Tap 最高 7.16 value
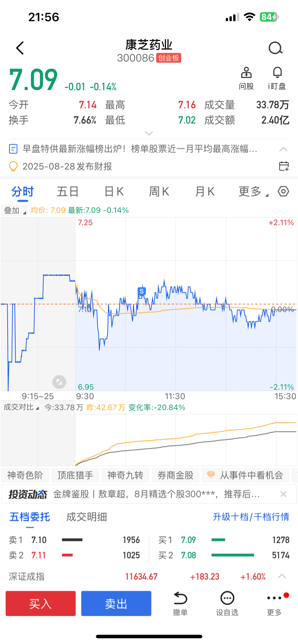The image size is (298, 644). 187,105
